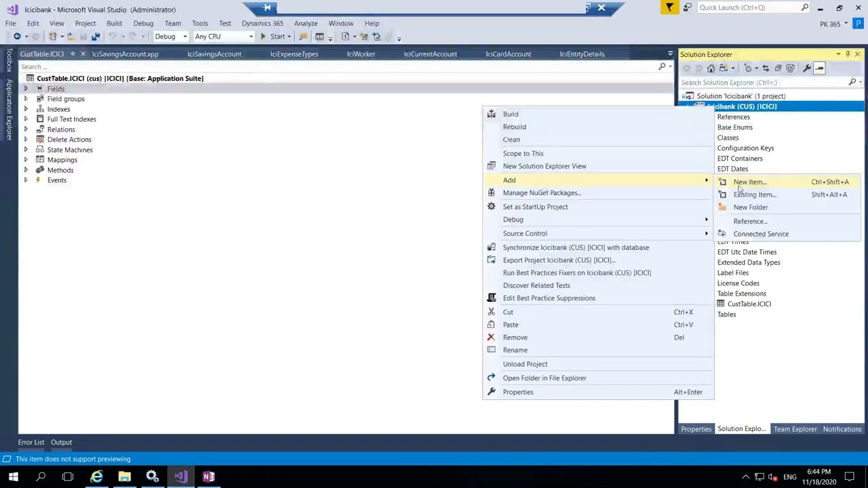
Task: Expand the Indexes node
Action: click(26, 109)
